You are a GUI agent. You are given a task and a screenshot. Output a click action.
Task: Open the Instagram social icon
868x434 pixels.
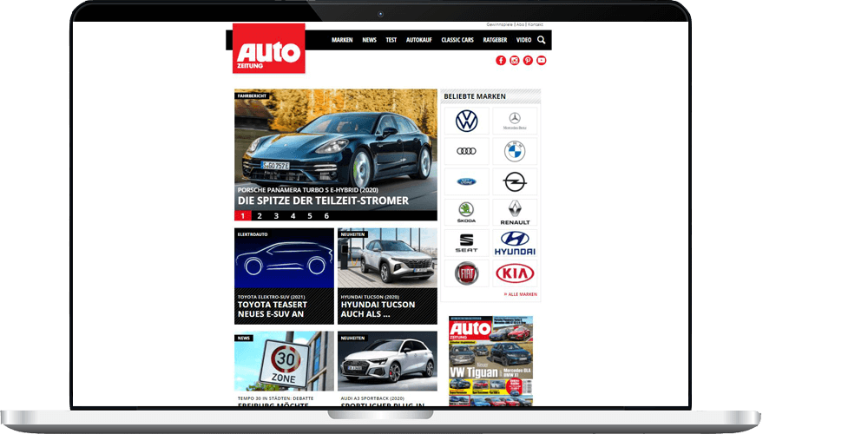coord(515,60)
